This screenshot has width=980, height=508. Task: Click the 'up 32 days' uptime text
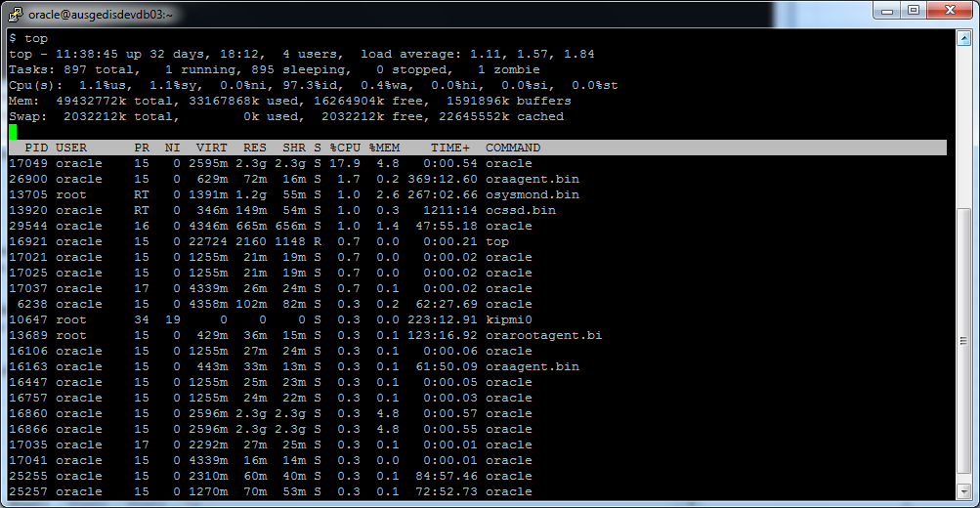pos(164,55)
